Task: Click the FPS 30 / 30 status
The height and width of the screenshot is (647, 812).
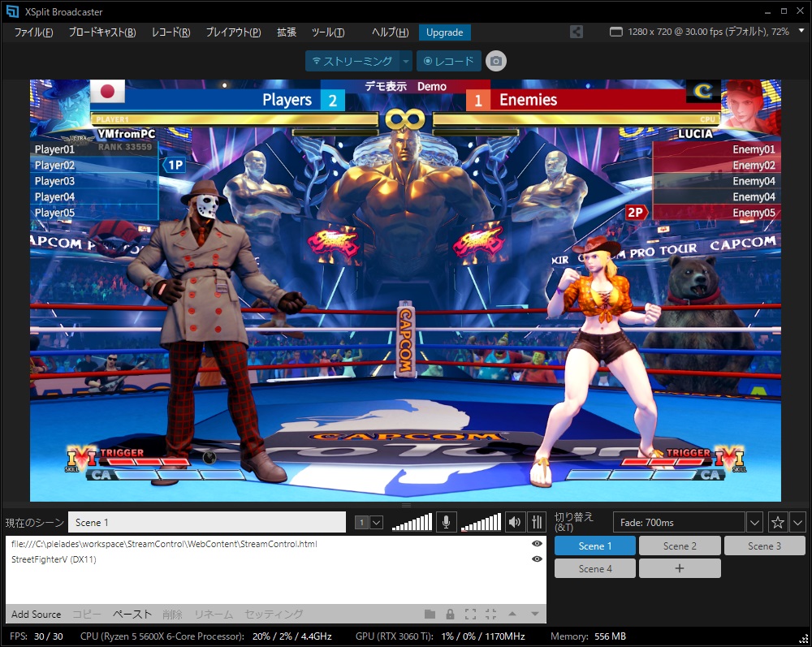Action: (37, 636)
